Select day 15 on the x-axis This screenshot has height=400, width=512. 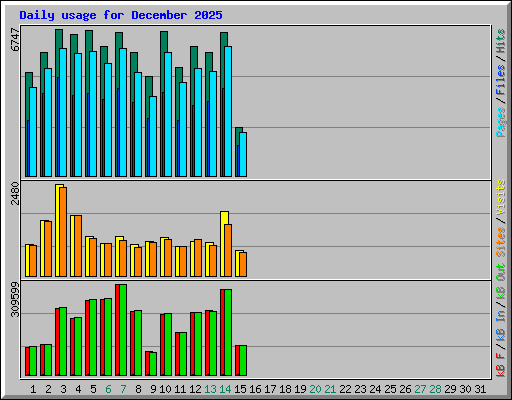coord(240,389)
